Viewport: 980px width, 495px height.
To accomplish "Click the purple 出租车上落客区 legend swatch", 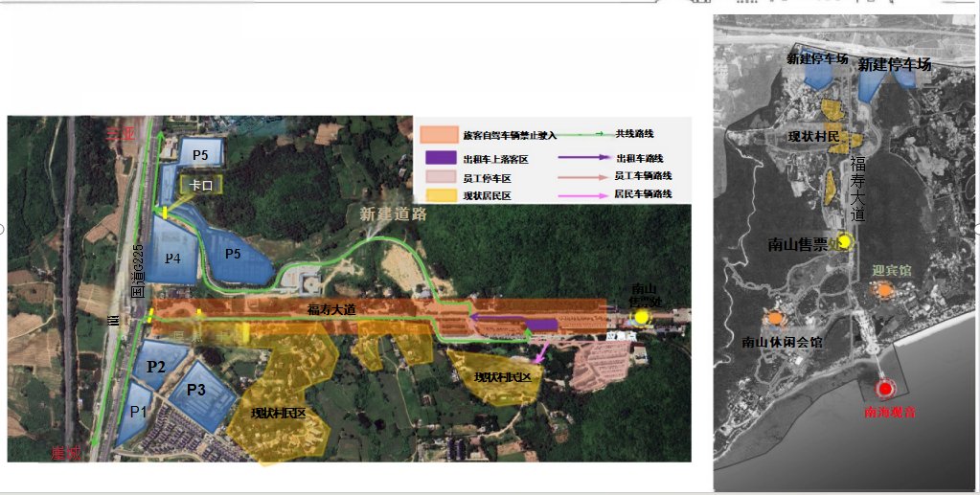I will 438,158.
